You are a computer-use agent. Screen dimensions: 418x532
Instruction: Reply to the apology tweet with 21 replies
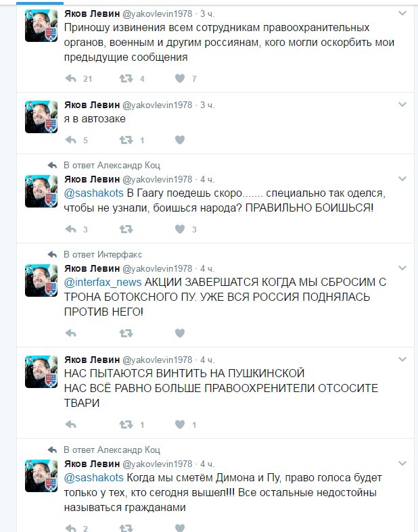[70, 78]
